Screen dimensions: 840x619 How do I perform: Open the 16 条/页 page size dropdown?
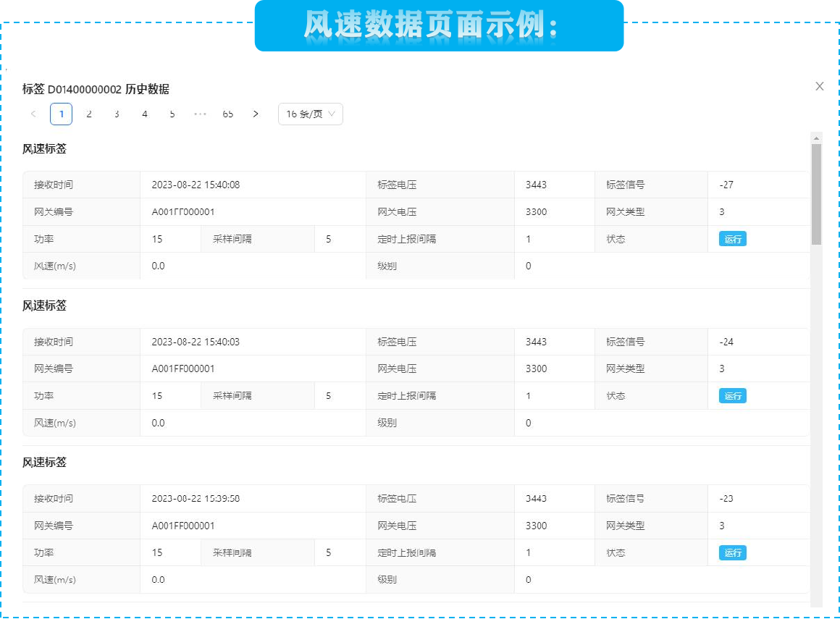pos(310,114)
